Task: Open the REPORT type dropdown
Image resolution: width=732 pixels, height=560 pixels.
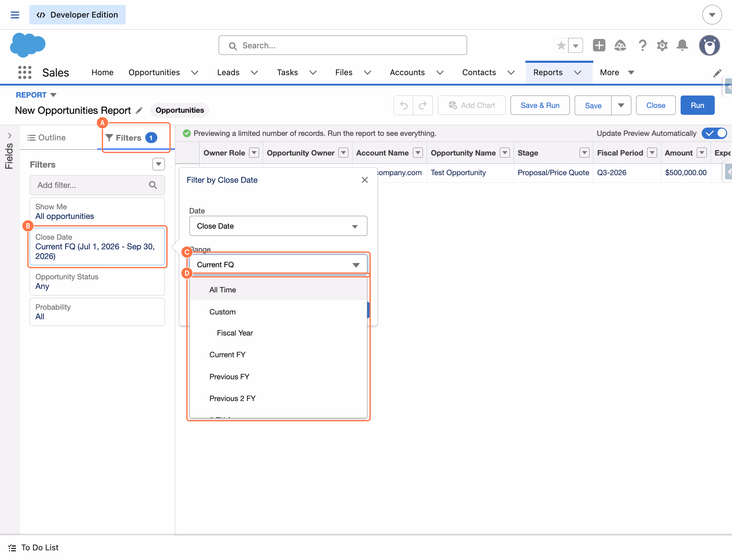Action: 36,95
